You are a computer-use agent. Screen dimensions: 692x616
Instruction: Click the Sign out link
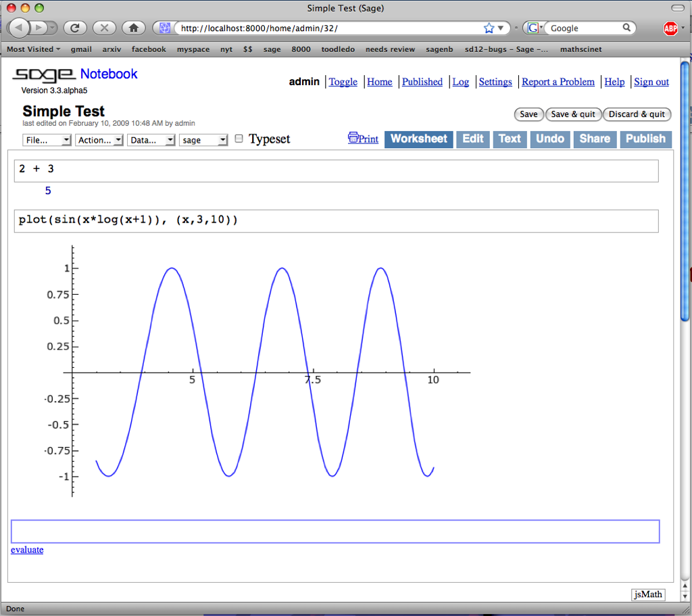[651, 82]
